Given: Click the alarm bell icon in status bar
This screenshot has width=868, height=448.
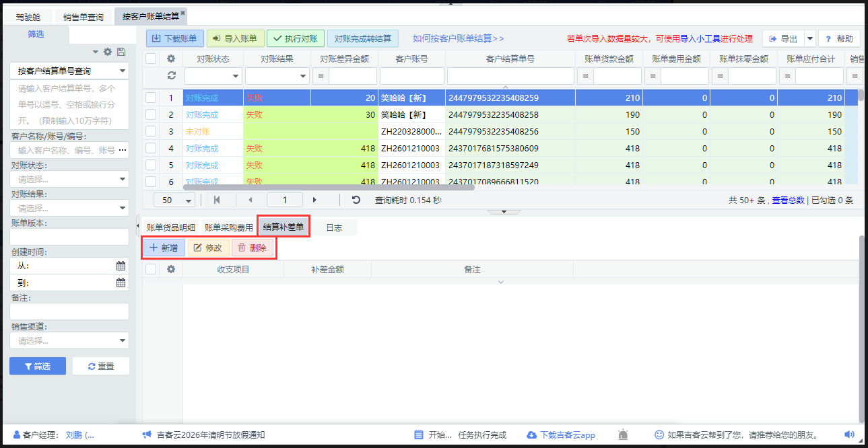Looking at the screenshot, I should 624,435.
